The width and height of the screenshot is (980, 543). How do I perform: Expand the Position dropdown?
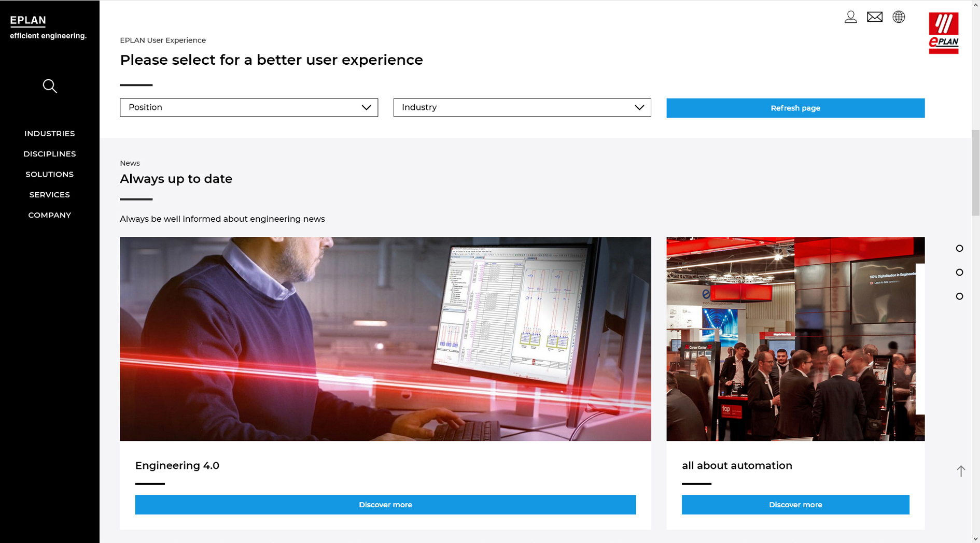click(249, 108)
